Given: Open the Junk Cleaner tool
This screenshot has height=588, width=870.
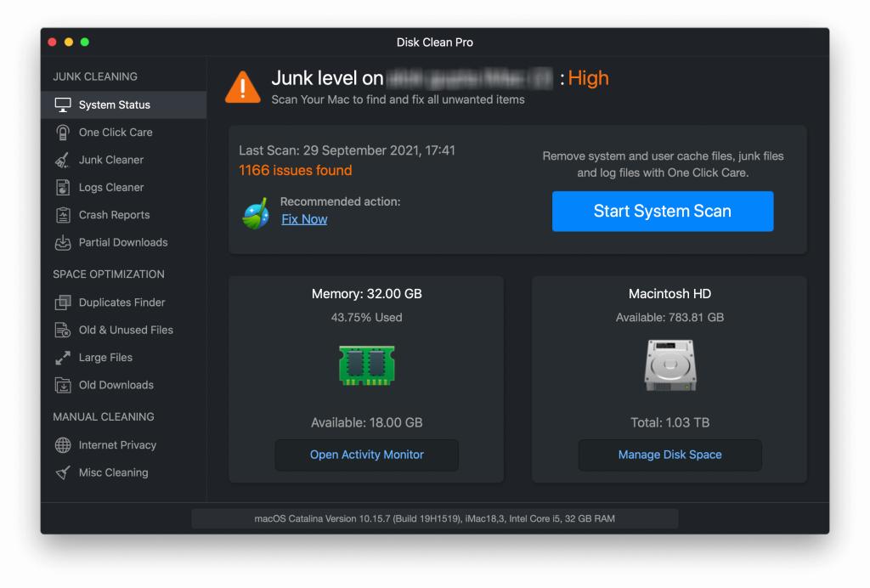Looking at the screenshot, I should tap(62, 160).
